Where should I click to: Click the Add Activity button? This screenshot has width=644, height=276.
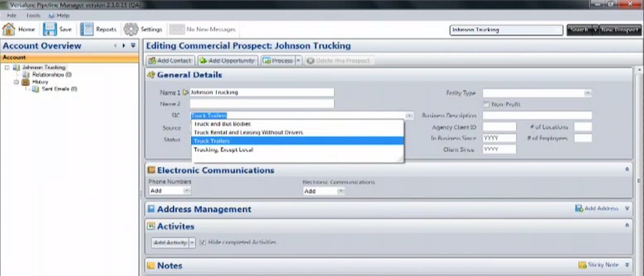click(x=170, y=242)
